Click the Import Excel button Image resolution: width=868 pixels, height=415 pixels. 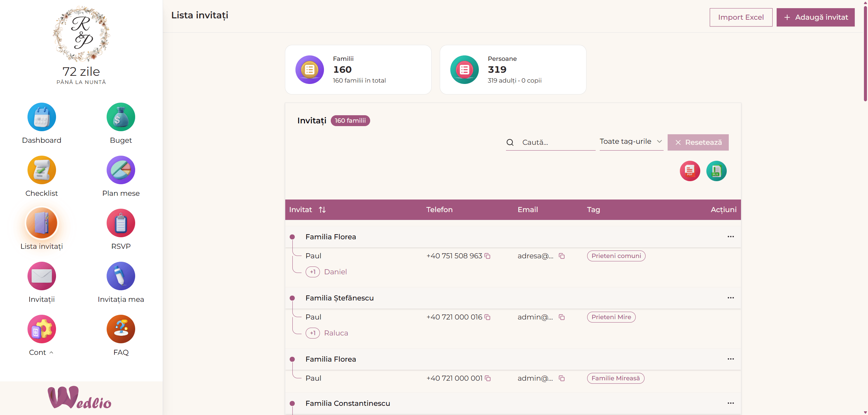pyautogui.click(x=741, y=17)
